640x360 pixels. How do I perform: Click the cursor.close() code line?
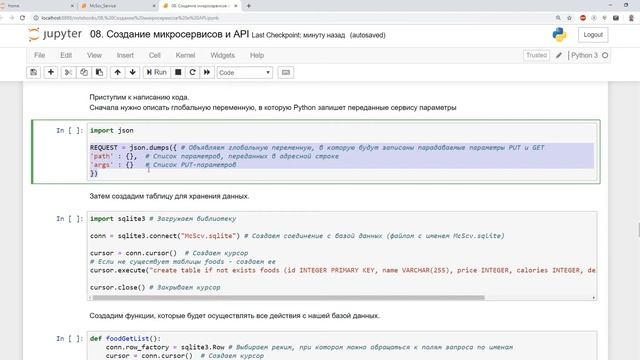point(118,287)
